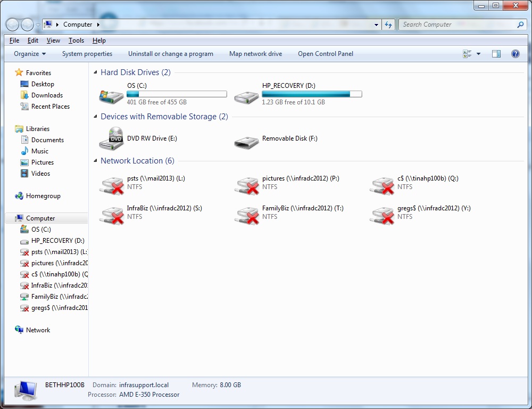This screenshot has height=409, width=532.
Task: Collapse the Hard Disk Drives group
Action: click(95, 72)
